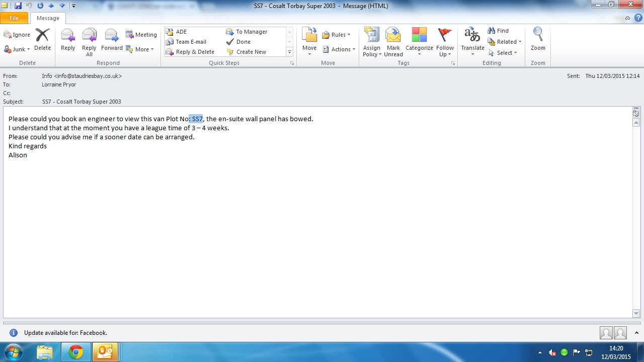Minimize the ribbon with the caret button
This screenshot has width=644, height=362.
(x=628, y=18)
